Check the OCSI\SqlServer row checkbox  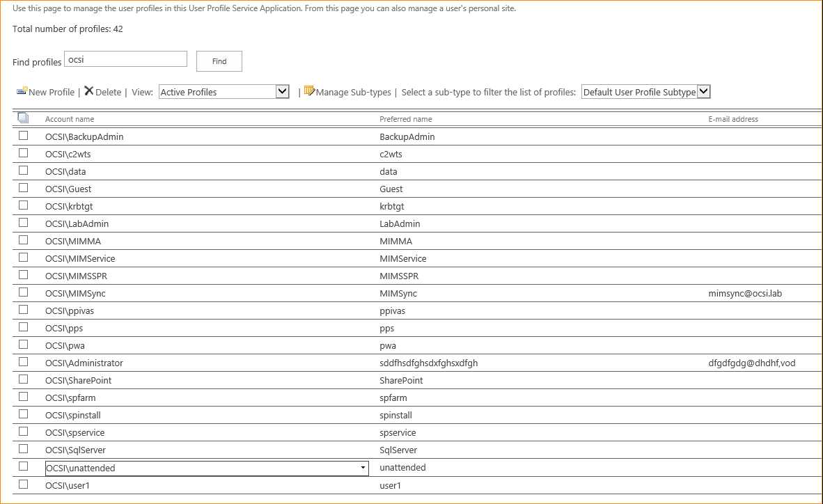tap(23, 449)
